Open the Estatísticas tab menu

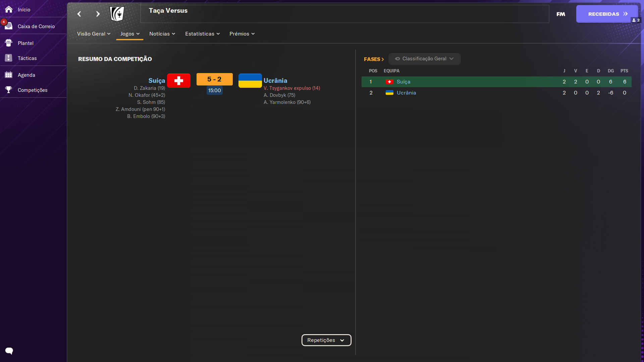pos(202,34)
